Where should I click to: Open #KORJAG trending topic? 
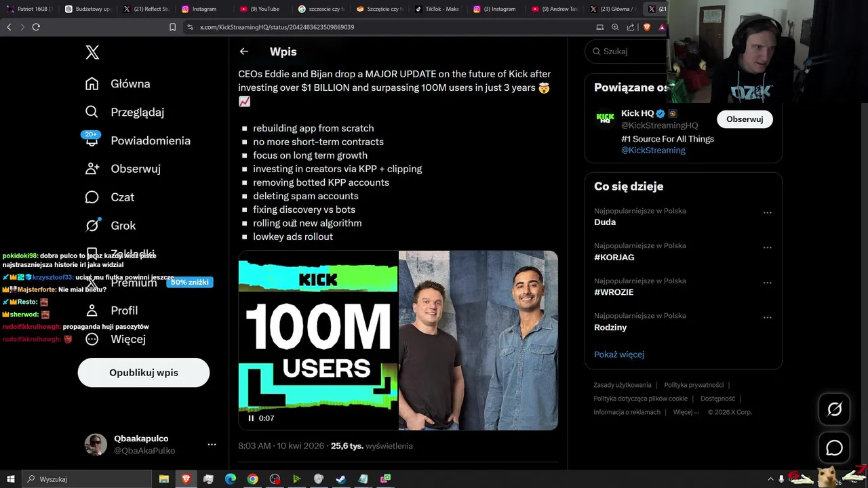pos(614,258)
